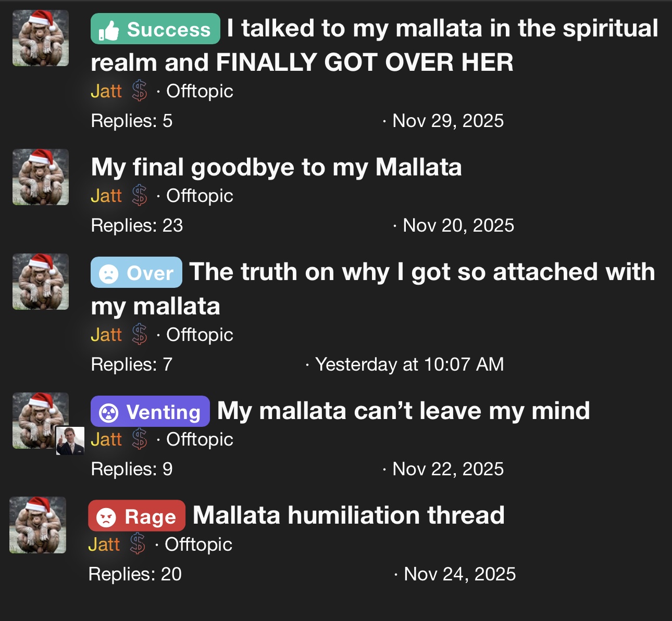Click Offtopic forum link under 'My final goodbye'
The height and width of the screenshot is (621, 672).
coord(200,196)
